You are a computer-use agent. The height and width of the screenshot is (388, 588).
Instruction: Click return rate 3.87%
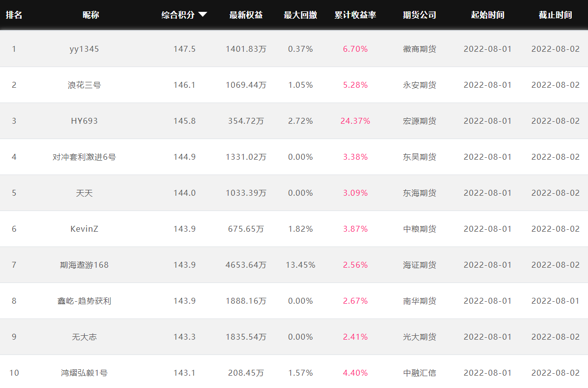click(x=355, y=229)
